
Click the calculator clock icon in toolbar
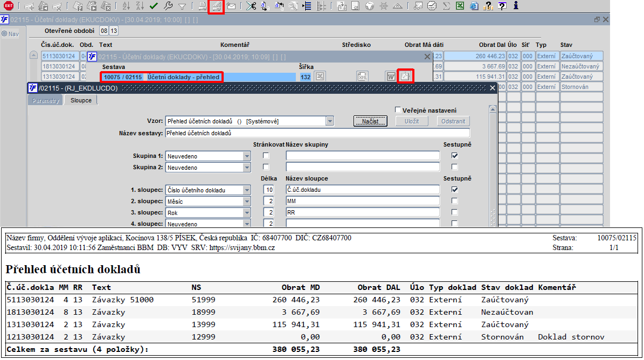click(x=432, y=6)
